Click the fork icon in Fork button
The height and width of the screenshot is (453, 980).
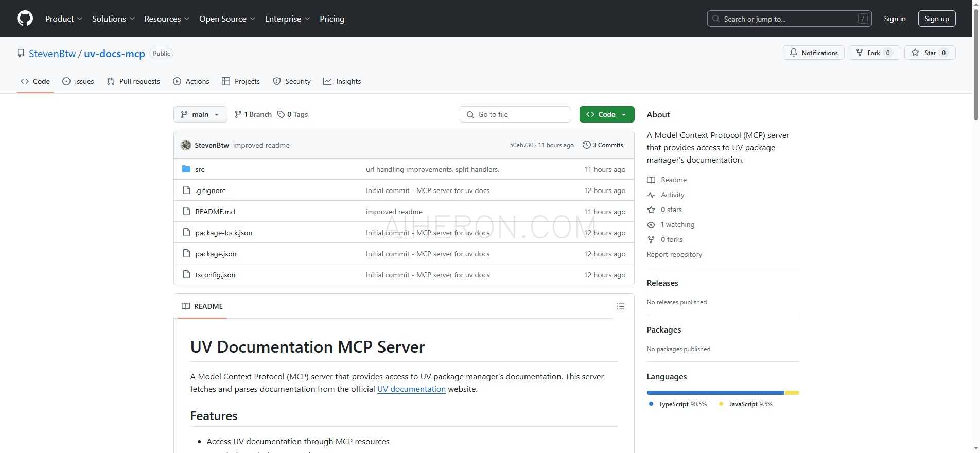[x=859, y=53]
